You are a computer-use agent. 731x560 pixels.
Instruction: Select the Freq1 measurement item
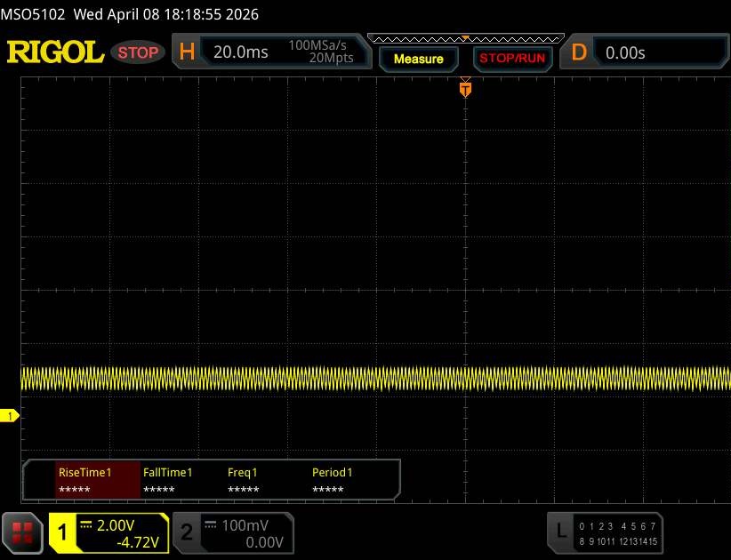(x=243, y=481)
